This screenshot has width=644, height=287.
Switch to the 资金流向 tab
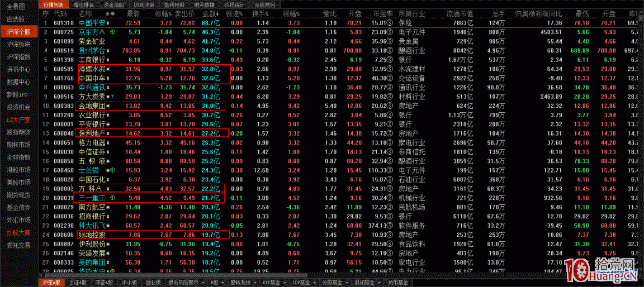click(x=113, y=4)
